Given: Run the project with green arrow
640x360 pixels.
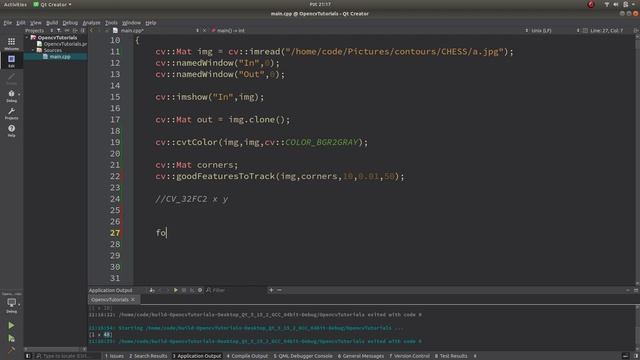Looking at the screenshot, I should 11,325.
